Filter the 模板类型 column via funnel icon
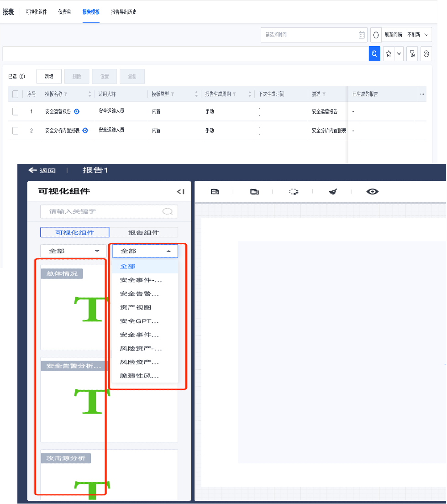The height and width of the screenshot is (504, 447). tap(173, 94)
